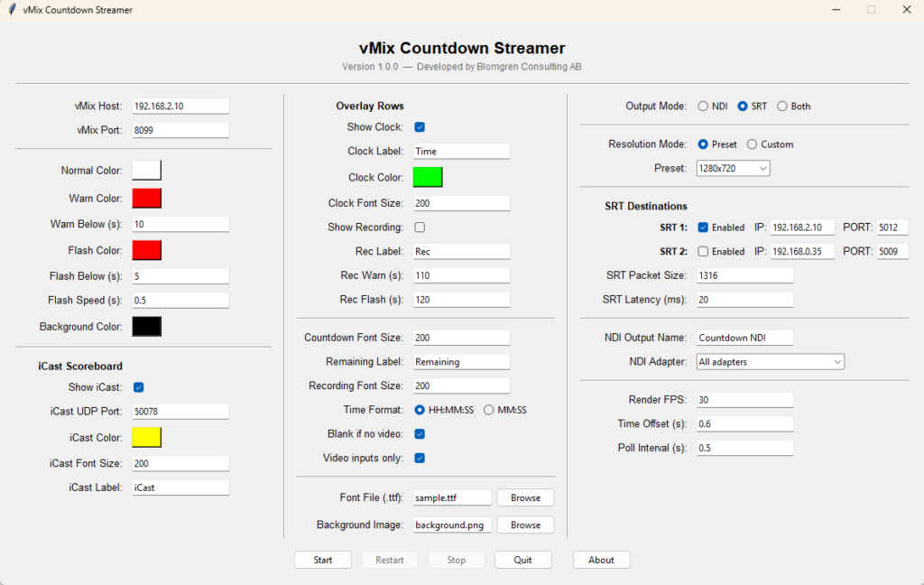
Task: Click the vMix Host input field
Action: pos(180,107)
